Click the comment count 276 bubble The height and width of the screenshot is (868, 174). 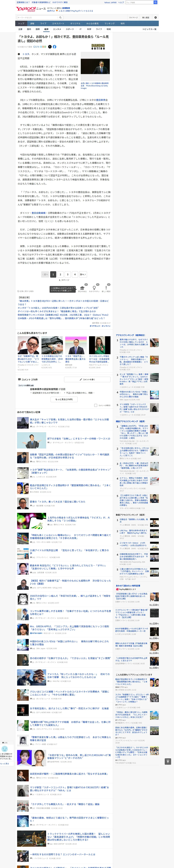tap(37, 47)
